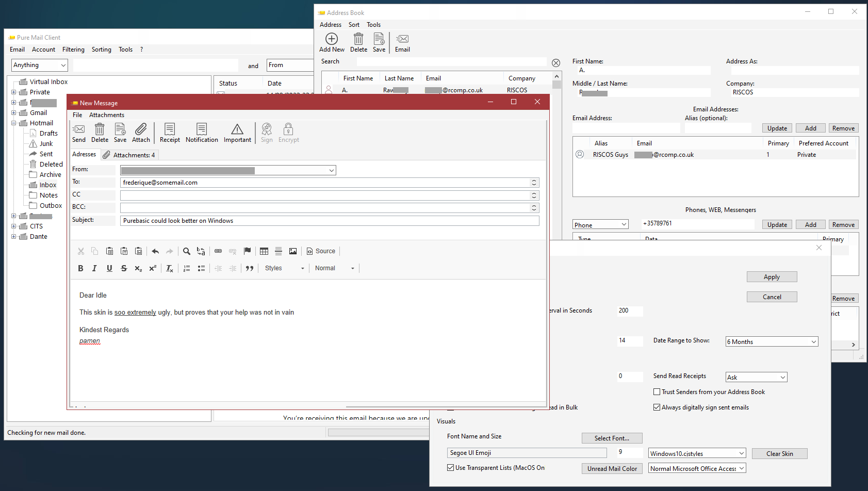Mark message as Important
The height and width of the screenshot is (491, 868).
237,133
